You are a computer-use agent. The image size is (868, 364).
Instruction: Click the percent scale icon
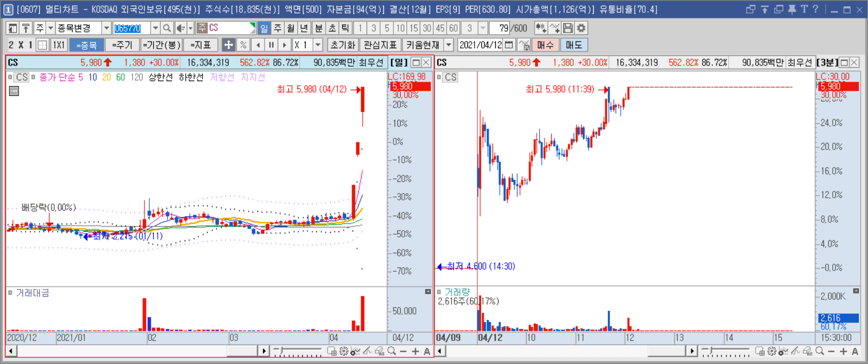243,45
